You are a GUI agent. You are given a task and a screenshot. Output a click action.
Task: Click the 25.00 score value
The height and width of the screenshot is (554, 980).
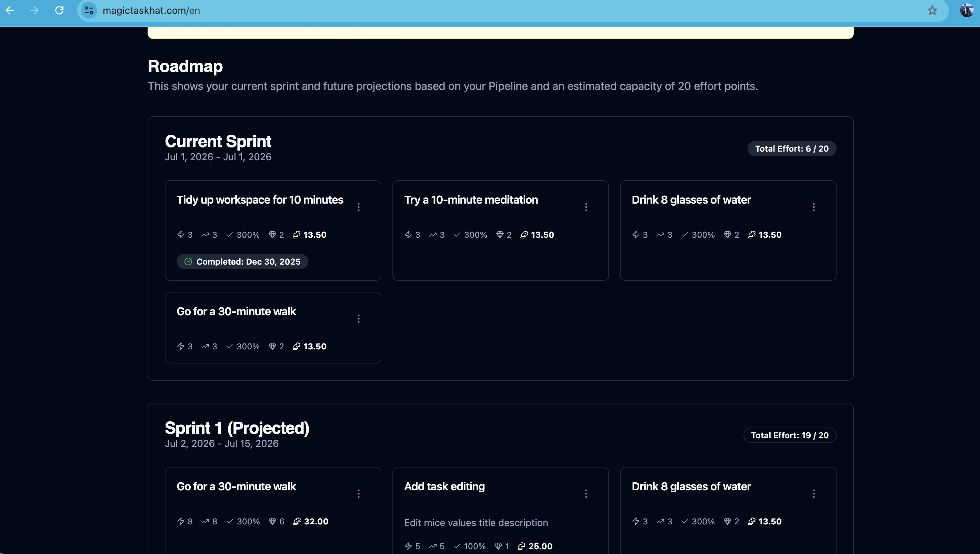[540, 546]
